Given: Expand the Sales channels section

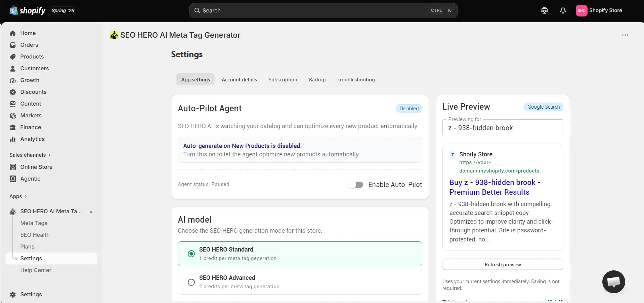Looking at the screenshot, I should (30, 155).
